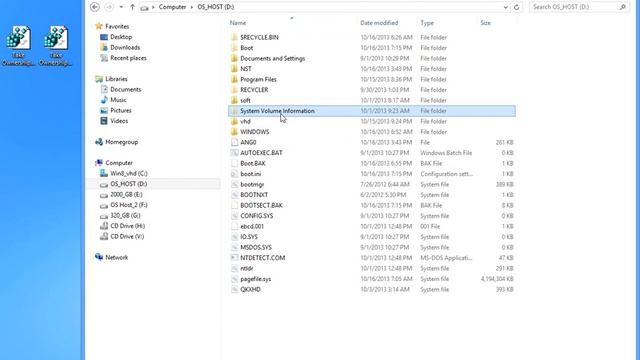Select the RECYCLER folder icon
Viewport: 640px width, 360px height.
pyautogui.click(x=234, y=90)
